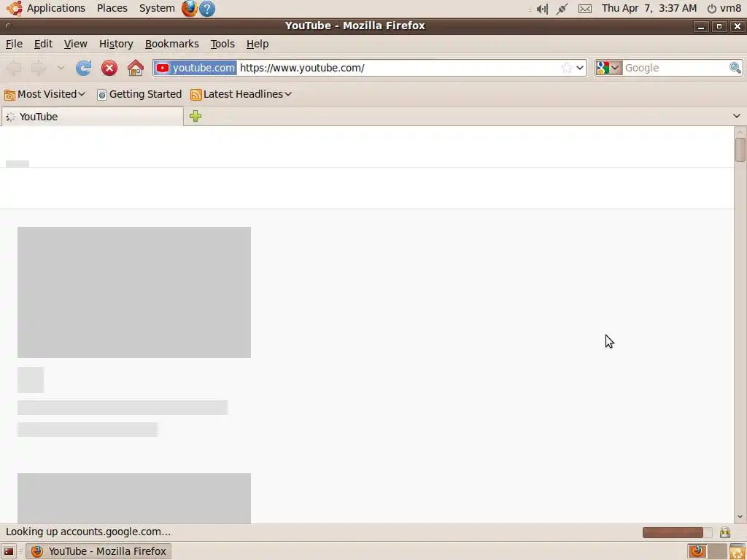Open the Tools menu

coord(222,44)
